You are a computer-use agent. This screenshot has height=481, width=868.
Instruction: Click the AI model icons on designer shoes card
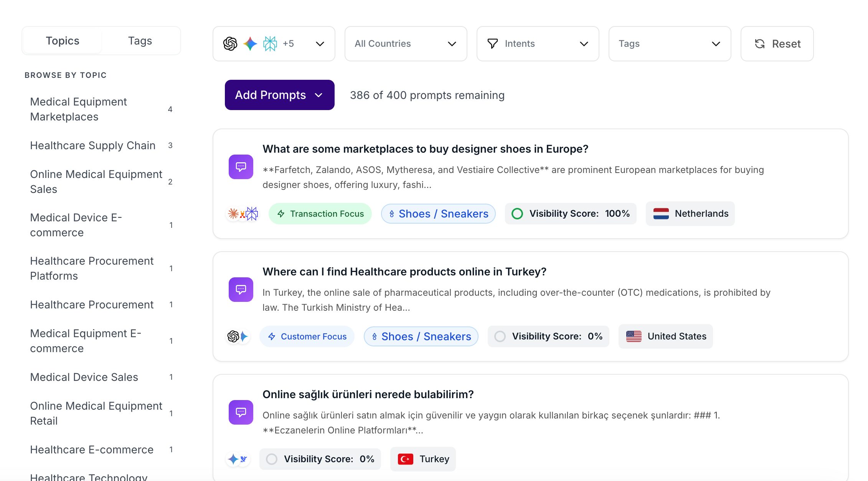tap(243, 214)
